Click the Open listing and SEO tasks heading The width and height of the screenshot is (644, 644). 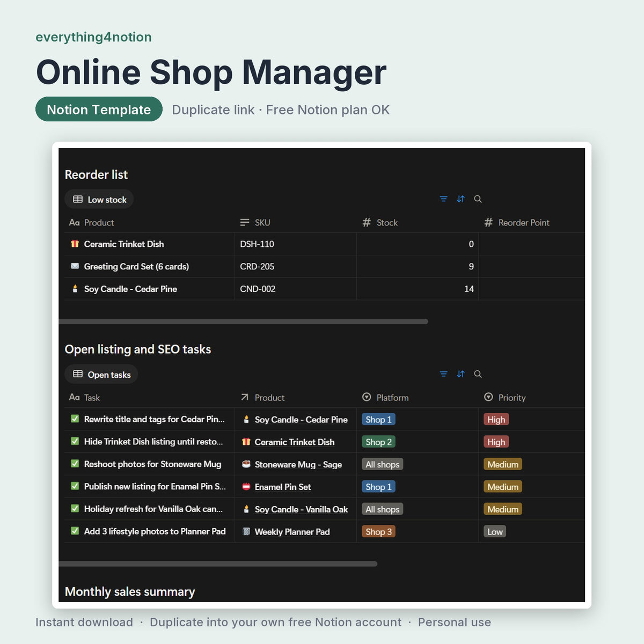(x=138, y=349)
